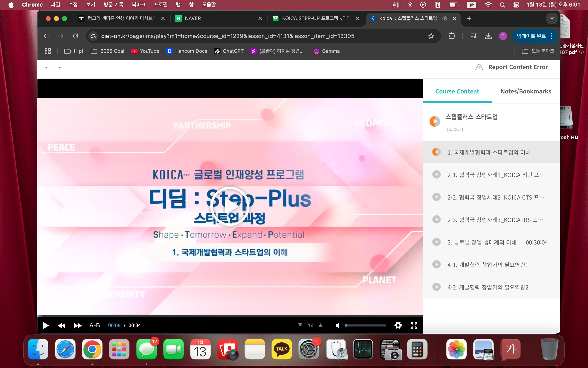Image resolution: width=588 pixels, height=368 pixels.
Task: Open a new tab with the plus button
Action: coord(469,18)
